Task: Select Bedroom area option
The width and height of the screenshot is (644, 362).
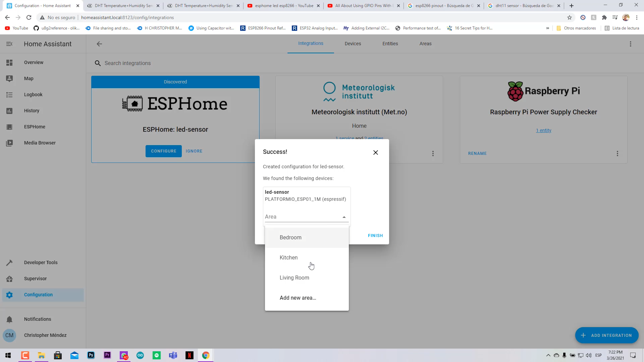Action: (290, 237)
